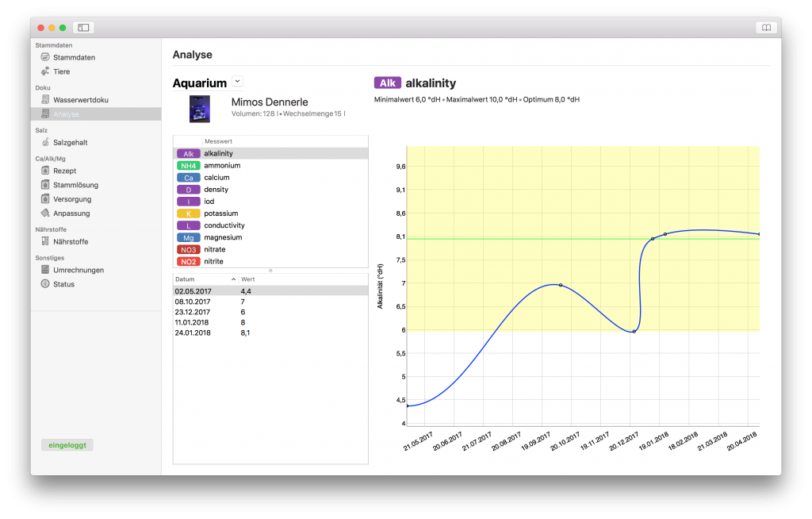Click the Wasserwertdoku document icon
Image resolution: width=812 pixels, height=519 pixels.
pyautogui.click(x=45, y=99)
